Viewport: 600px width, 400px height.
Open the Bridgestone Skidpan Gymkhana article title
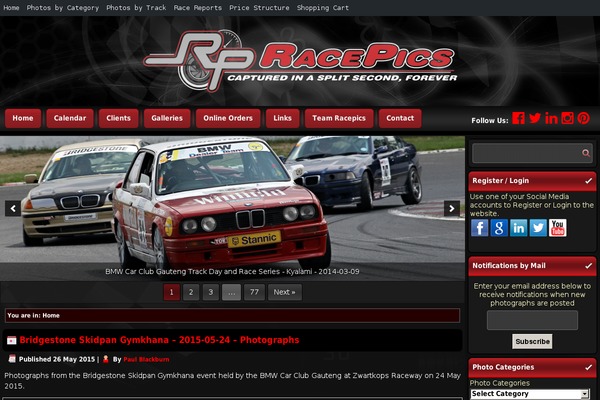click(160, 340)
